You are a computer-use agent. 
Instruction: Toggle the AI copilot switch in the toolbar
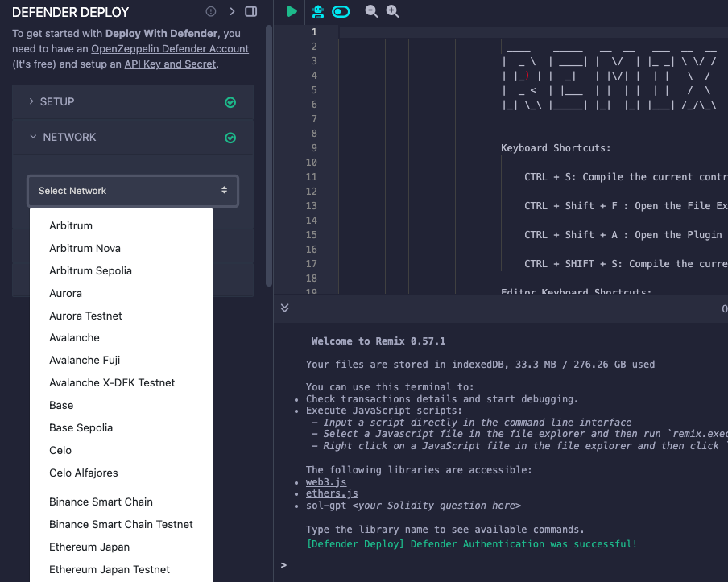click(341, 11)
